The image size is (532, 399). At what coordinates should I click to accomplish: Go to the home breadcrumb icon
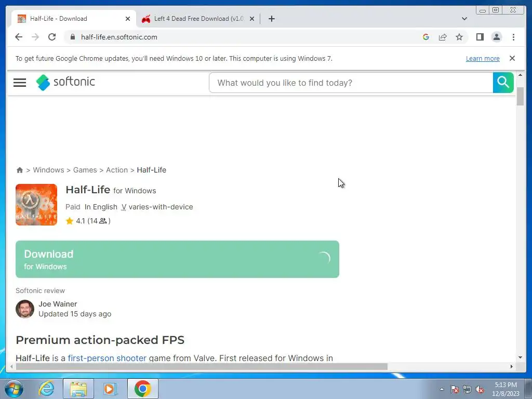click(20, 170)
